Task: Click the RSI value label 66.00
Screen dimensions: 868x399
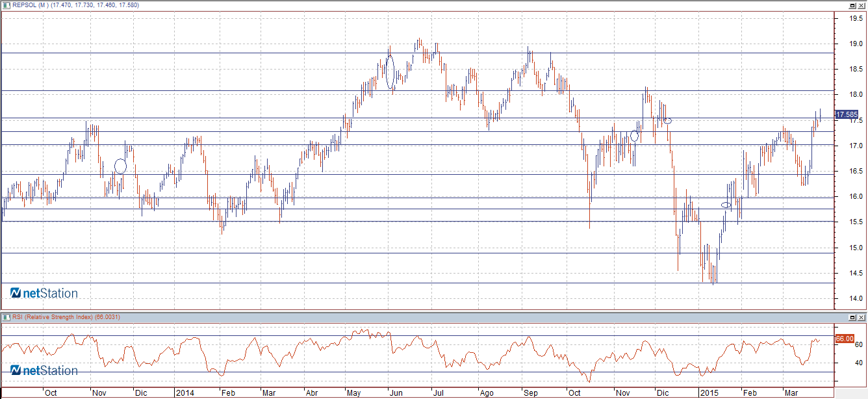Action: point(844,339)
